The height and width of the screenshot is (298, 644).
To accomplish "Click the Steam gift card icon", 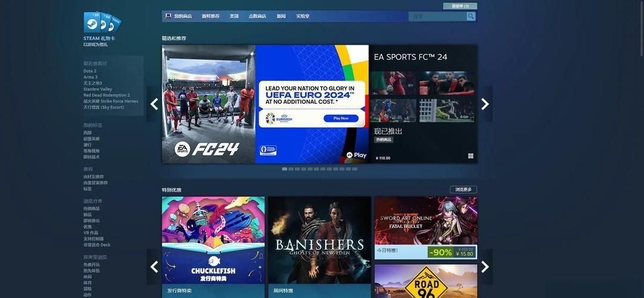I will click(x=102, y=23).
